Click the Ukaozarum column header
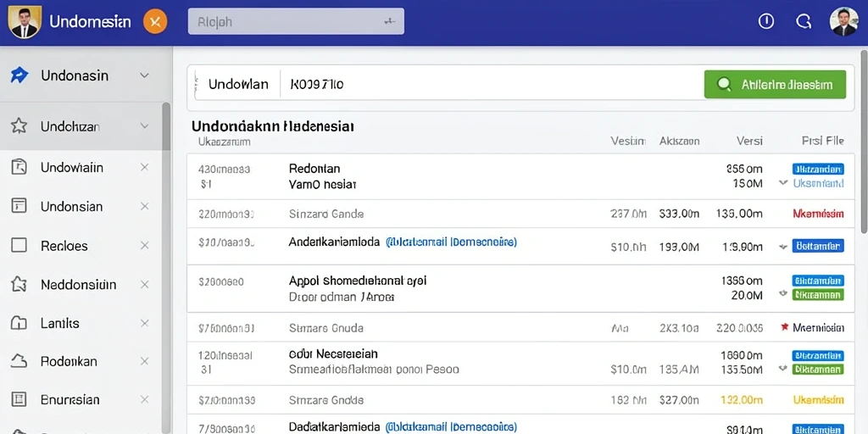 pyautogui.click(x=224, y=142)
